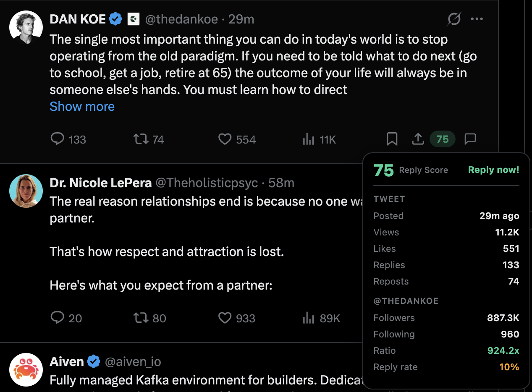Repost Dan Koe's tweet

tap(141, 139)
